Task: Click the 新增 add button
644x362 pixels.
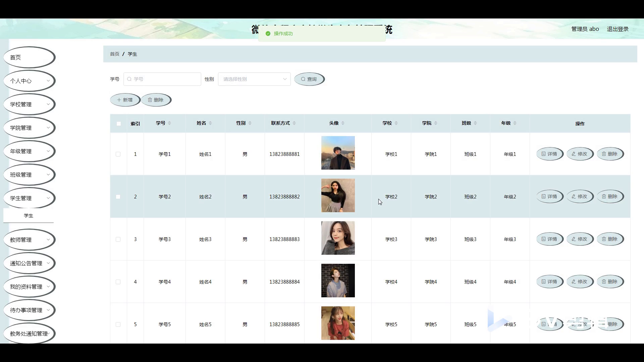Action: [125, 100]
